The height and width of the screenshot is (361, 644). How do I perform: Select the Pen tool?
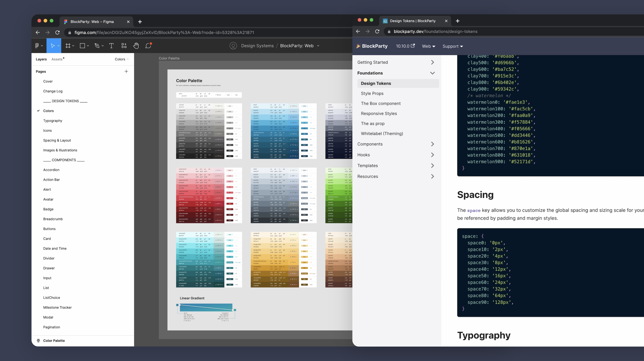(x=97, y=46)
